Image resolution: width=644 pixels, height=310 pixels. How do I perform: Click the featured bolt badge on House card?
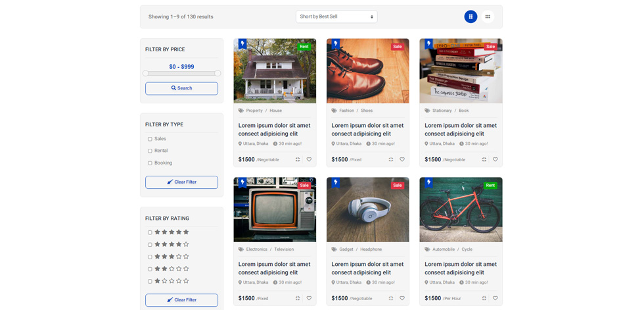pos(242,43)
